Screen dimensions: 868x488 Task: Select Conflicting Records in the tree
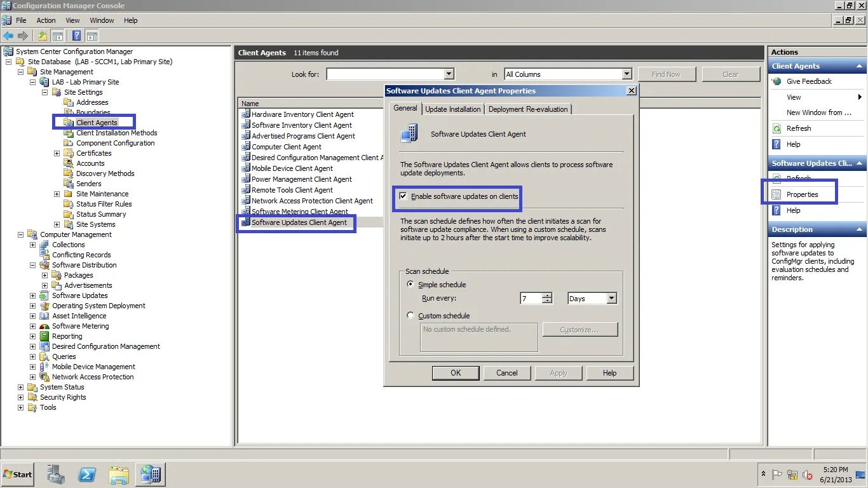[81, 255]
